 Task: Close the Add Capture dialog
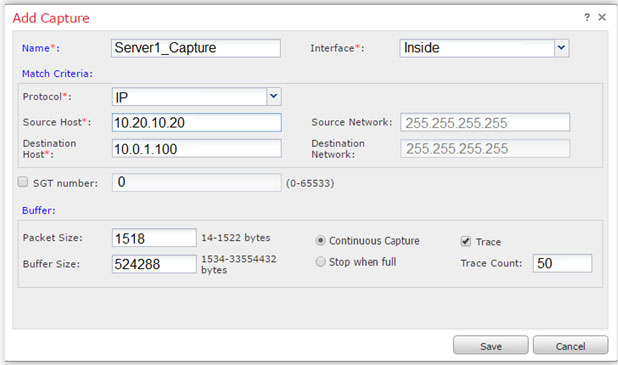[602, 17]
